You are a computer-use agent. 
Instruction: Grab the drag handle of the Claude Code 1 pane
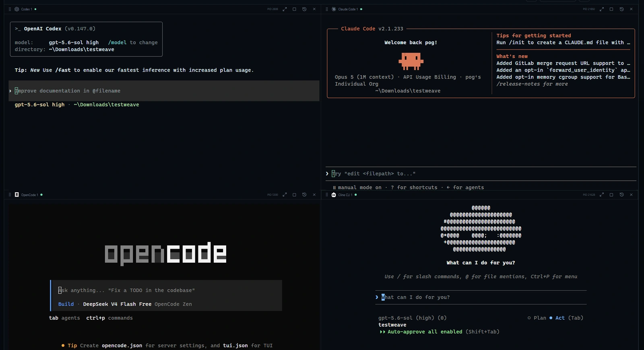click(x=327, y=9)
